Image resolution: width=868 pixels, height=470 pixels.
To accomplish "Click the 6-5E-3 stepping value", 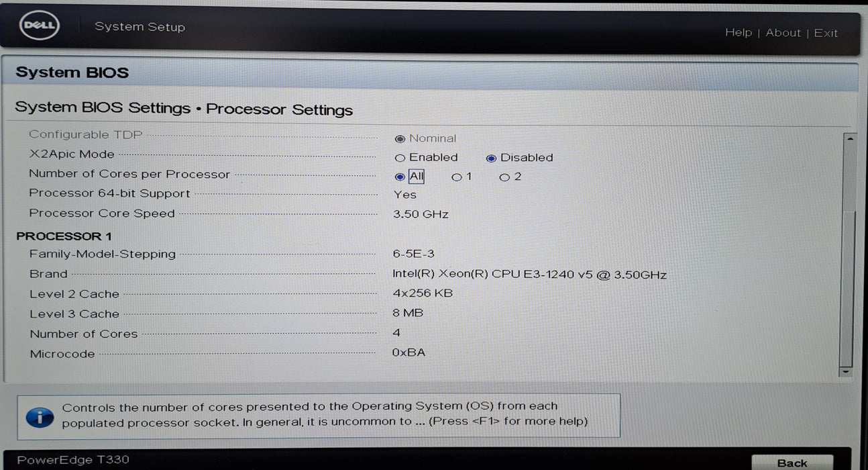I will click(413, 254).
